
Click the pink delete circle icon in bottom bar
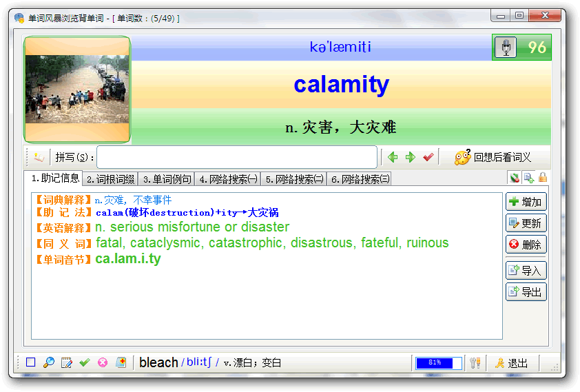(x=103, y=362)
